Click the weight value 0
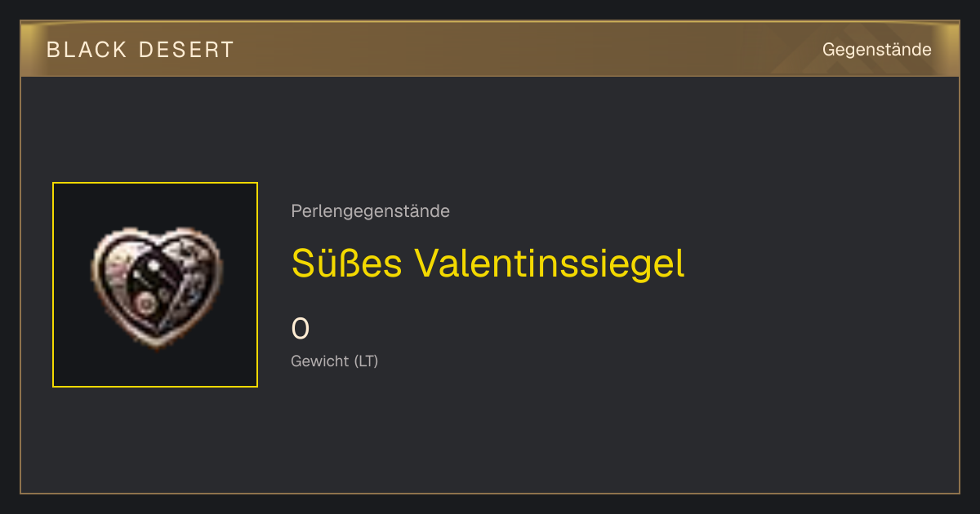Image resolution: width=980 pixels, height=514 pixels. click(300, 329)
